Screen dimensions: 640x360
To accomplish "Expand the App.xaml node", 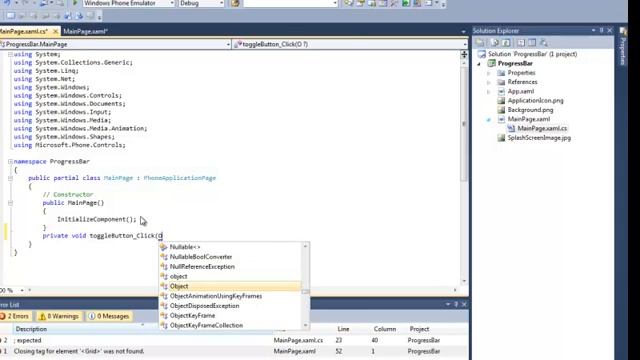I will pos(489,92).
